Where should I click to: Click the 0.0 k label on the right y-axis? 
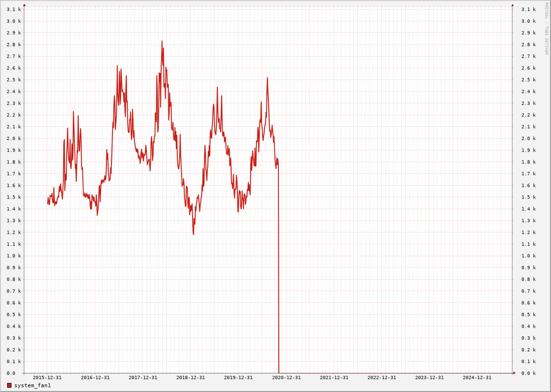[x=528, y=373]
